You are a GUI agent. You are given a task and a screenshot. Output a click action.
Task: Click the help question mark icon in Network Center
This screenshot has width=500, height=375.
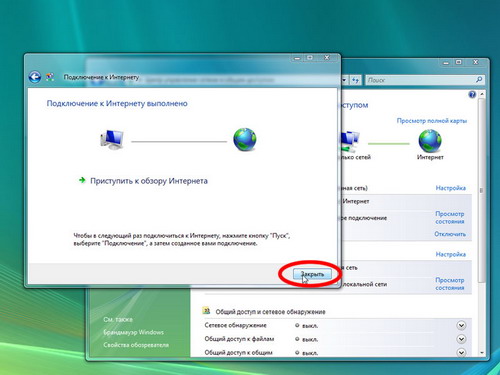pos(472,95)
